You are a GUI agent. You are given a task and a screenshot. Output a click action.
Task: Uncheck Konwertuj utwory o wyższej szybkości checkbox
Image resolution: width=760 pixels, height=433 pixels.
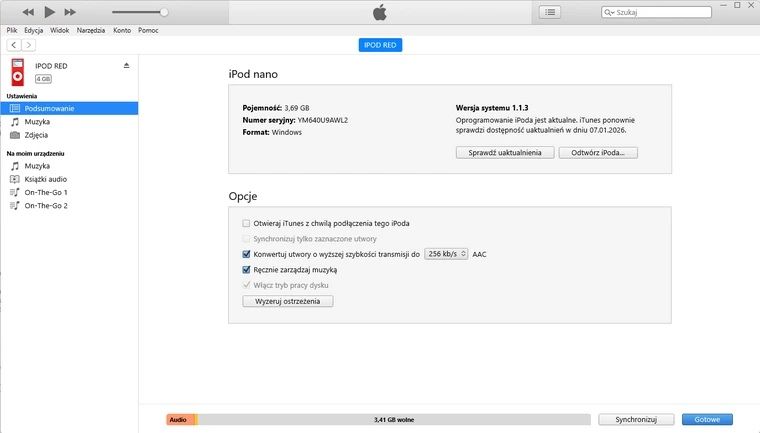tap(246, 254)
